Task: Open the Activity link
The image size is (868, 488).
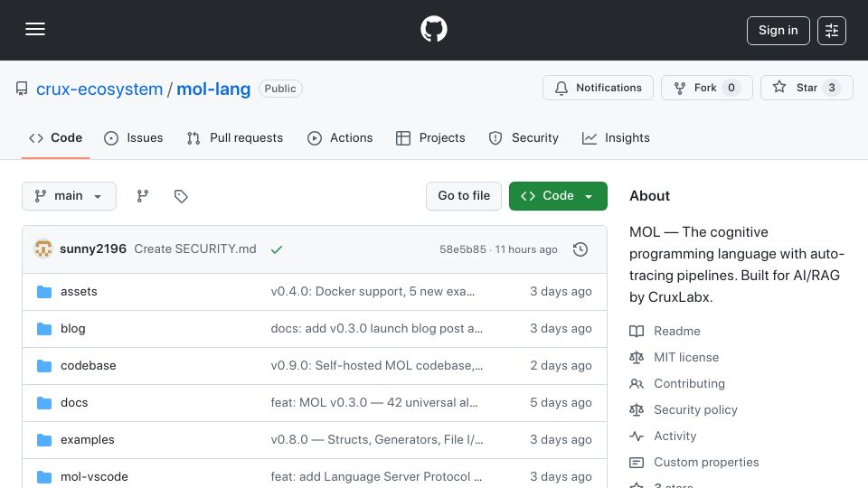Action: [675, 436]
